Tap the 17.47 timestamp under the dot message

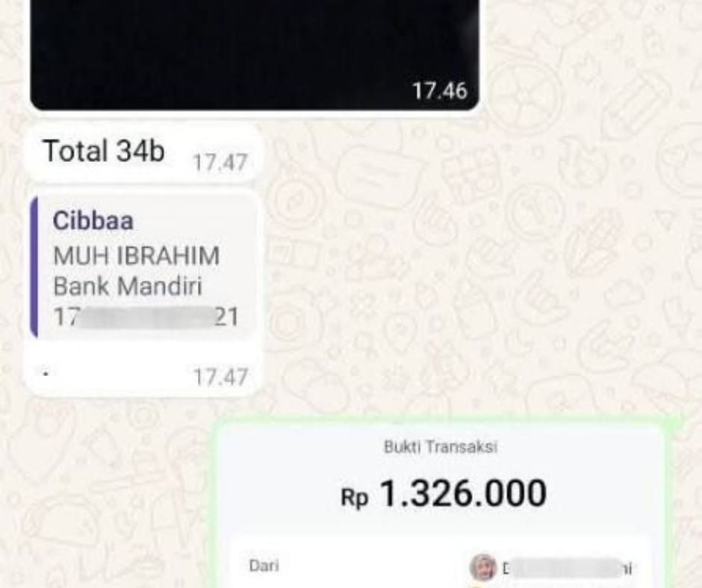tap(220, 377)
